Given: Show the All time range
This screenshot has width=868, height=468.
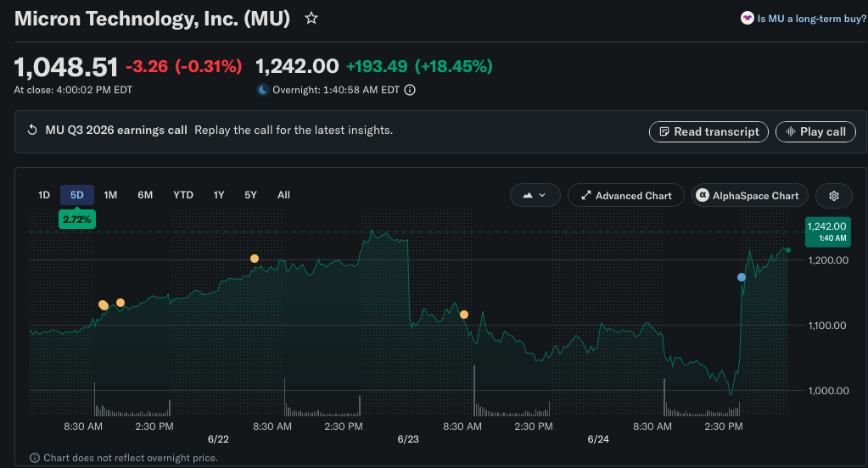Looking at the screenshot, I should [x=283, y=195].
